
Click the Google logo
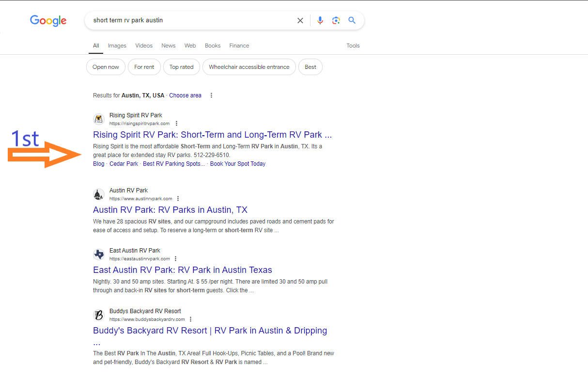(x=48, y=21)
